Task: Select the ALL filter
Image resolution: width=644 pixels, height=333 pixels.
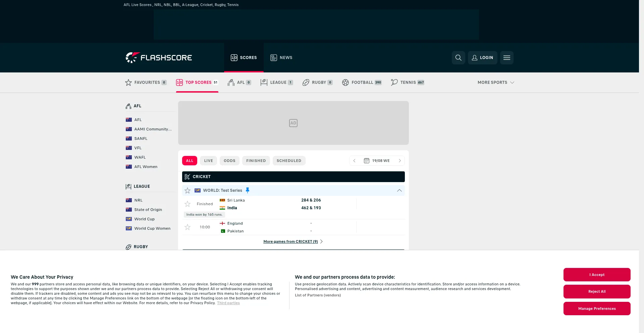Action: (190, 161)
